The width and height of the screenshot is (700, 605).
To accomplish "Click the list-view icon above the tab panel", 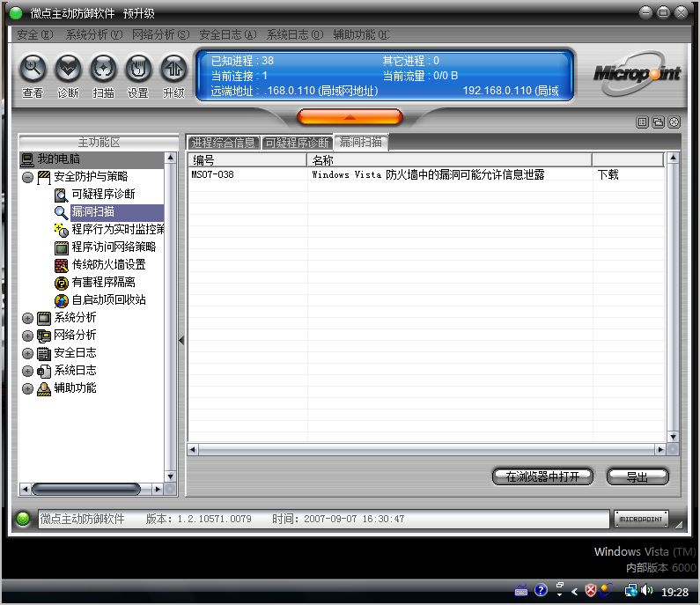I will point(643,122).
